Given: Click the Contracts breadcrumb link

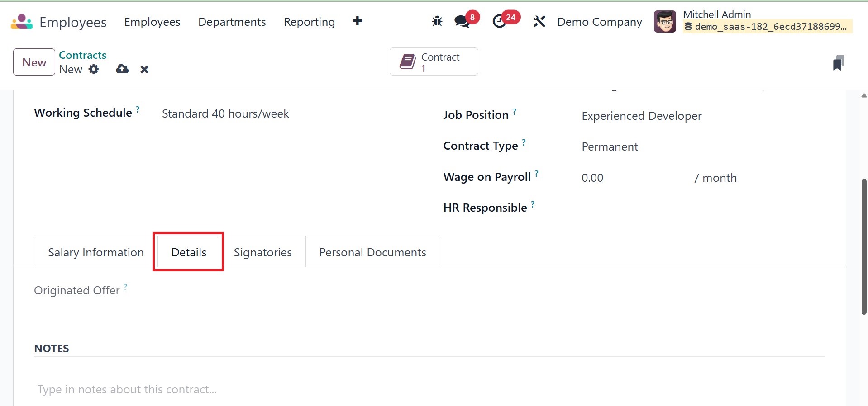Looking at the screenshot, I should (83, 55).
